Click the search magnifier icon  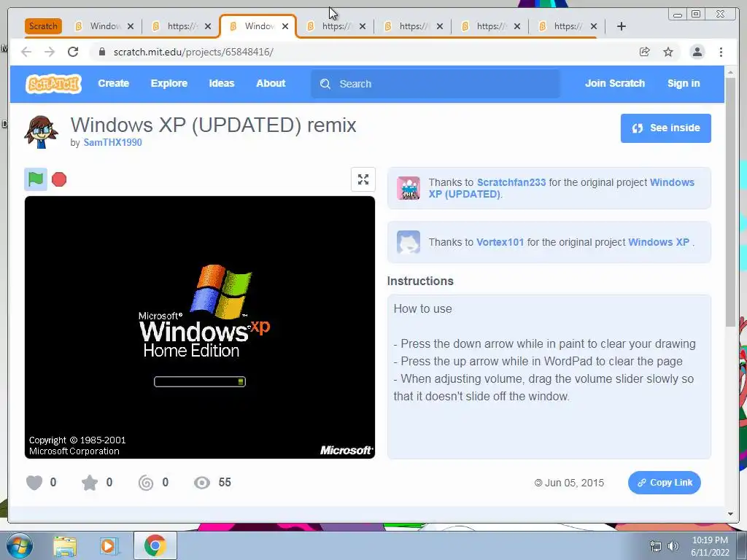[325, 84]
